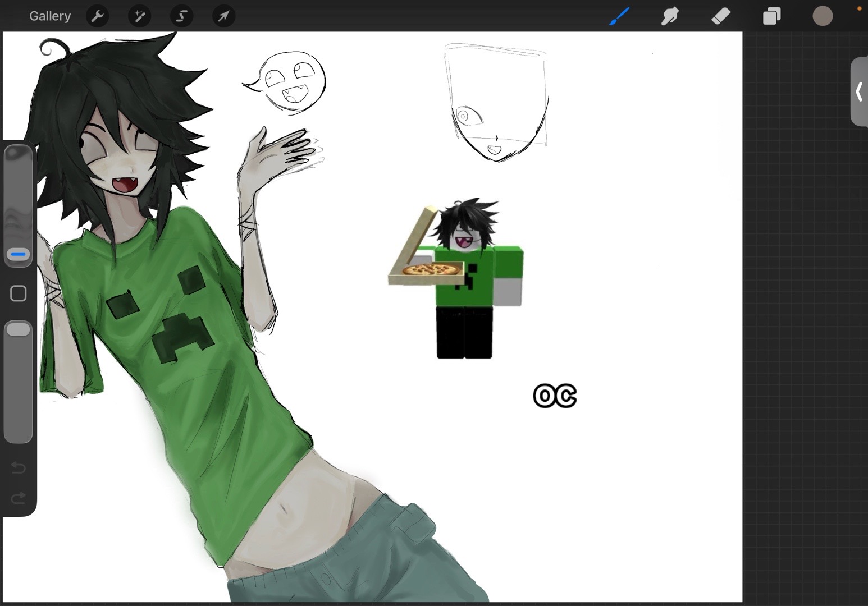Undo the last stroke
Viewport: 868px width, 606px height.
[x=19, y=468]
